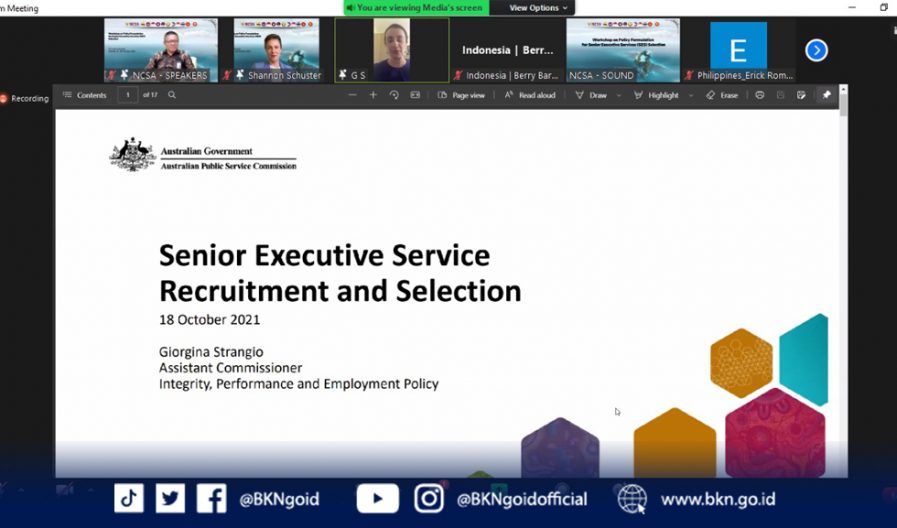The width and height of the screenshot is (897, 528).
Task: Toggle the Draw tool
Action: (x=591, y=95)
